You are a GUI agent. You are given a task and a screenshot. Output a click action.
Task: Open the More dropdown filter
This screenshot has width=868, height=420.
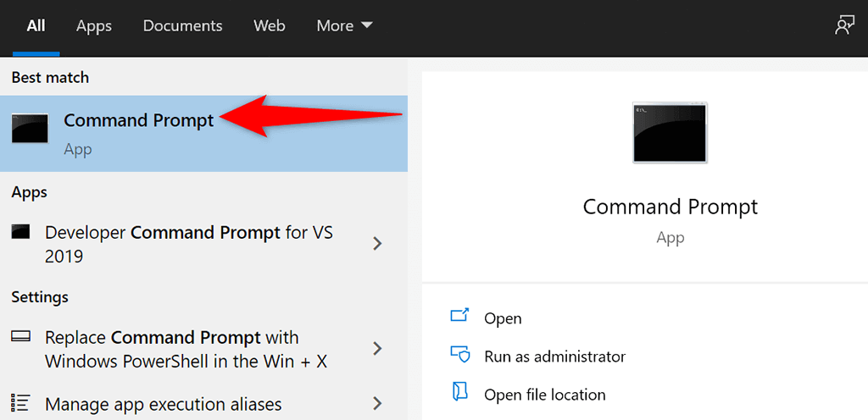(x=344, y=26)
